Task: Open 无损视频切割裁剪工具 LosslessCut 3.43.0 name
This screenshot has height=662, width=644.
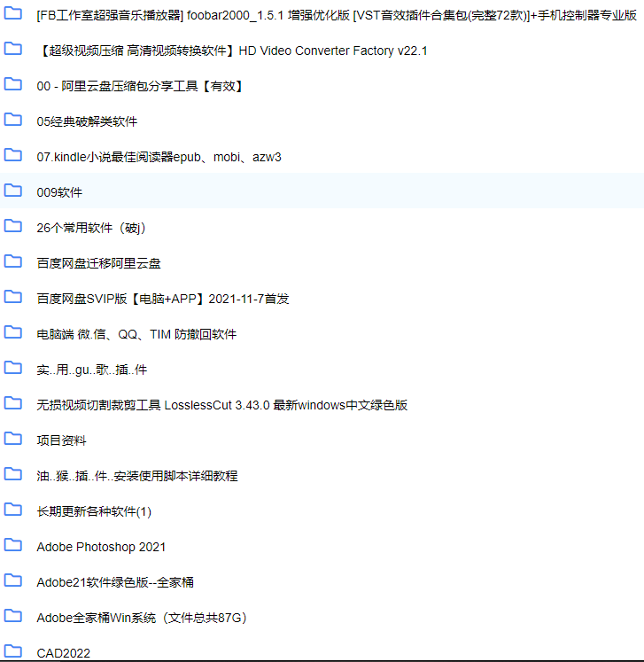Action: (x=222, y=406)
